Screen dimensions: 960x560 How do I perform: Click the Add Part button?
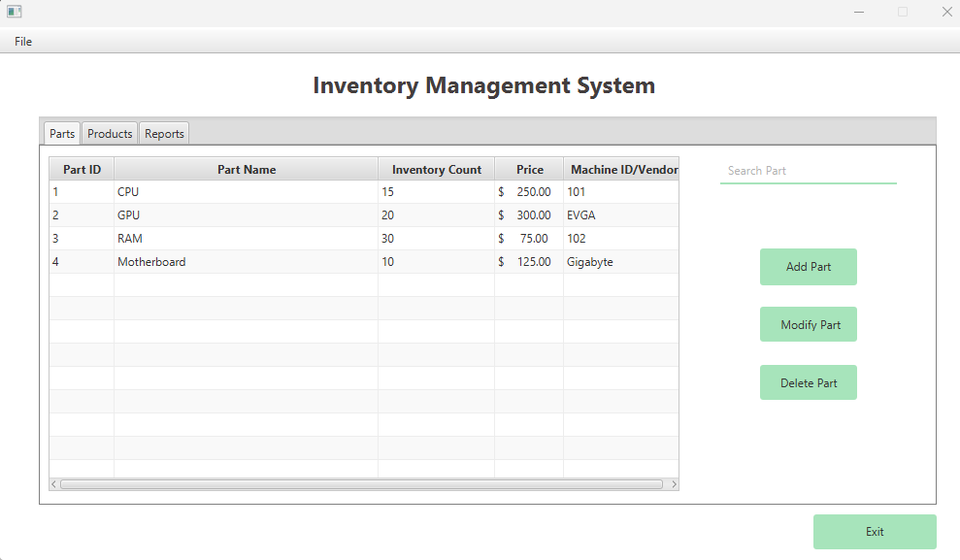point(809,267)
